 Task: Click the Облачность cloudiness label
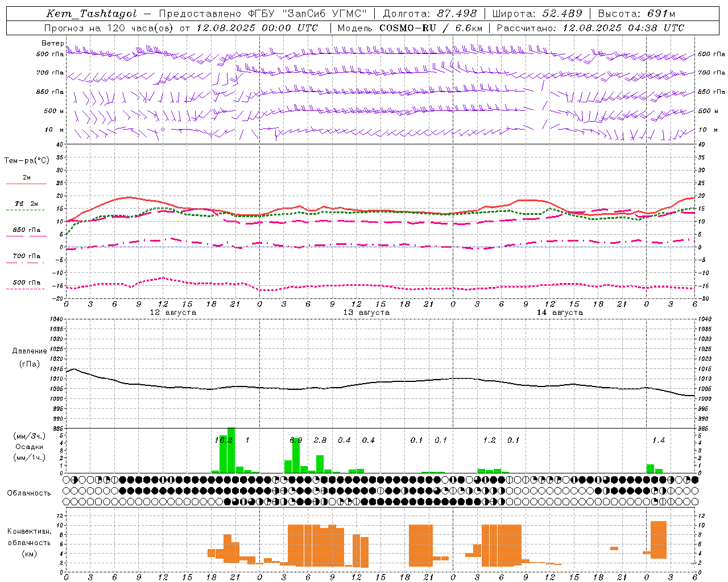coord(29,493)
